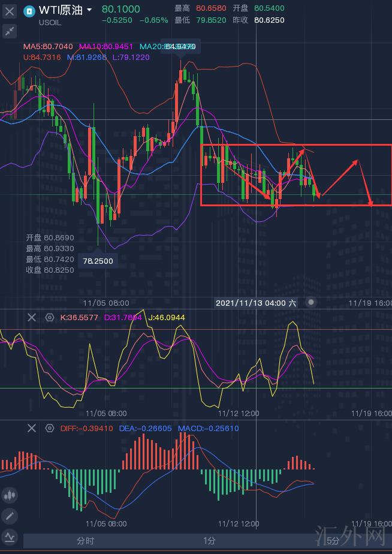Open MACD indicator settings hexagon icon
Viewport: 392px width, 554px height.
pos(50,428)
